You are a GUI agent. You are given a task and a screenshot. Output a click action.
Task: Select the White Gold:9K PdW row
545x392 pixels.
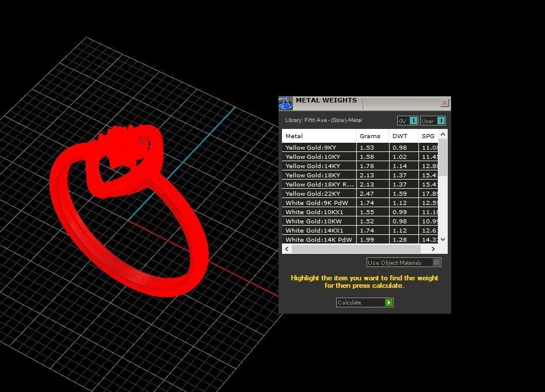[360, 203]
